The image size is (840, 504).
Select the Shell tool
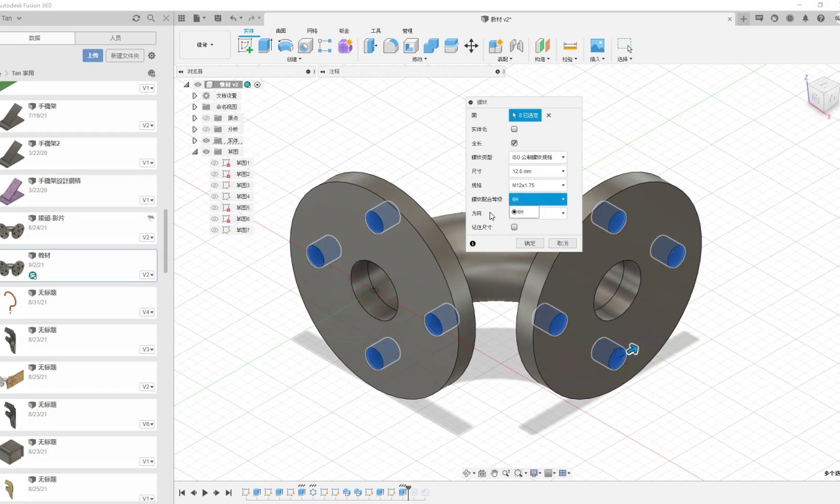(x=411, y=45)
